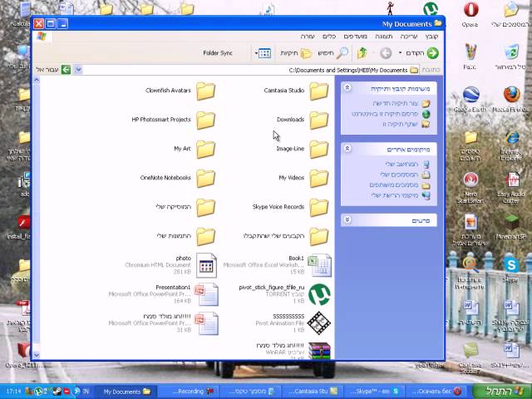The width and height of the screenshot is (532, 399).
Task: Select the Presentation1 PowerPoint file
Action: tap(205, 293)
